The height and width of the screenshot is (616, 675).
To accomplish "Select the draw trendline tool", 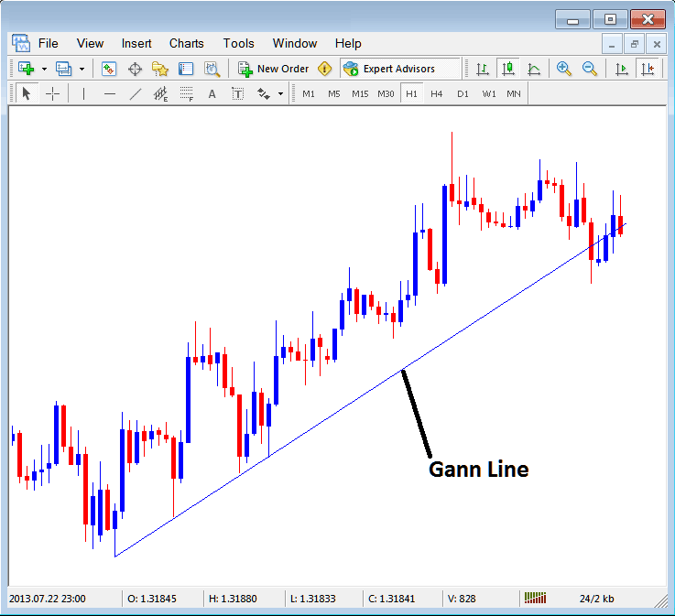I will pos(136,93).
